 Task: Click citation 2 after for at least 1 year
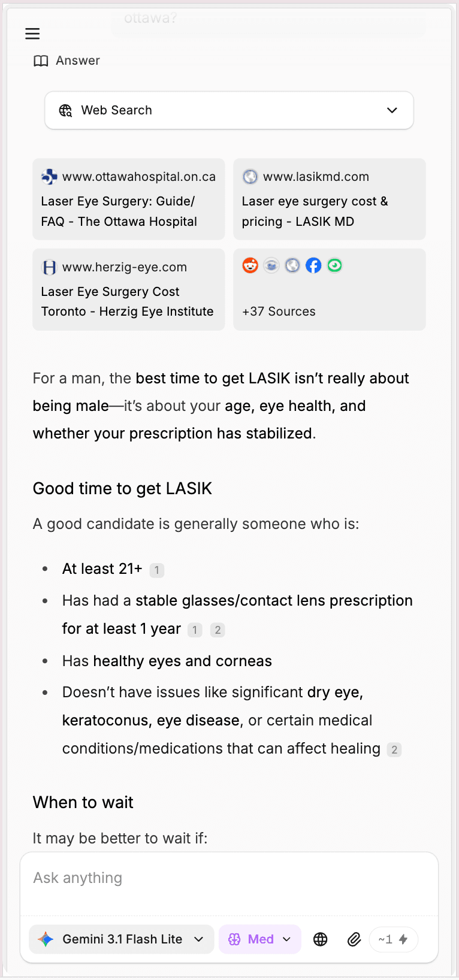point(218,630)
